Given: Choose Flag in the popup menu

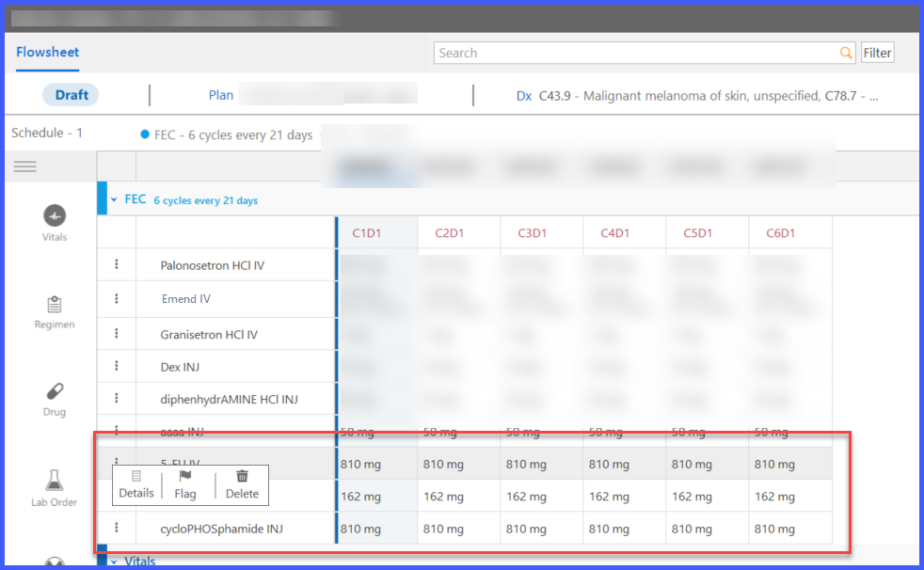Looking at the screenshot, I should tap(185, 484).
